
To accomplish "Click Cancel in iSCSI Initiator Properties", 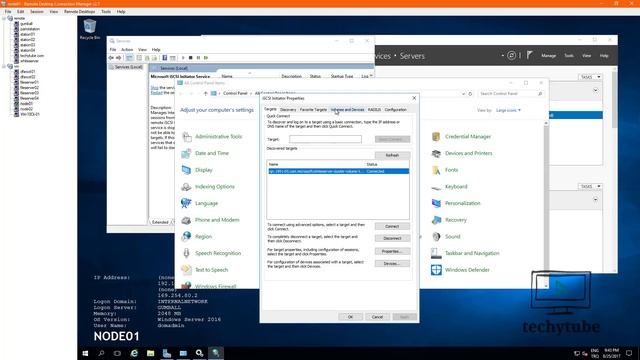I will [377, 317].
